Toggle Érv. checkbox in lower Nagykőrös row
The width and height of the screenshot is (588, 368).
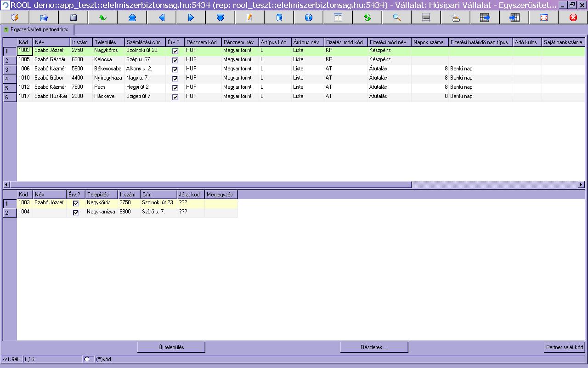click(76, 203)
